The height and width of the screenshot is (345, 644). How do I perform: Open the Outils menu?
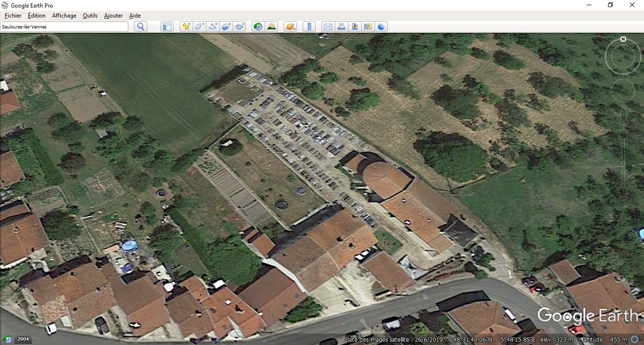pyautogui.click(x=90, y=16)
